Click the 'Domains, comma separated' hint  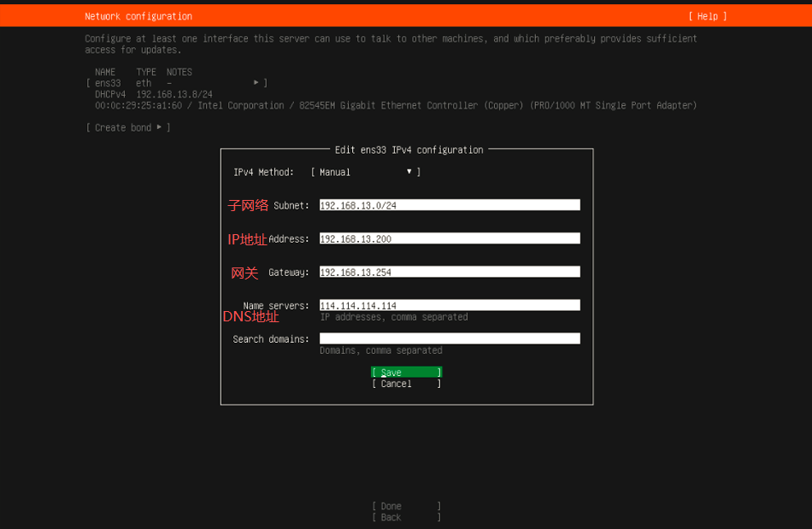click(380, 350)
